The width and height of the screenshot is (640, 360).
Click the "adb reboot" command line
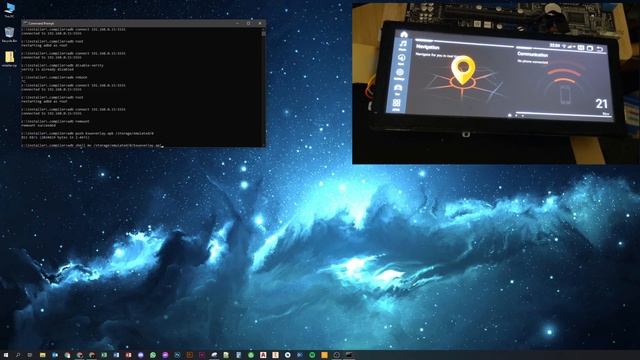[x=54, y=77]
